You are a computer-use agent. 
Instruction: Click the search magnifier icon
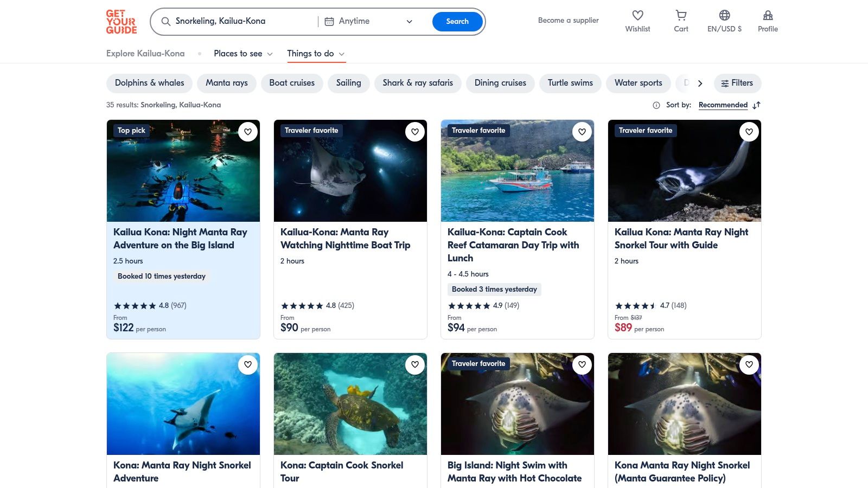166,22
